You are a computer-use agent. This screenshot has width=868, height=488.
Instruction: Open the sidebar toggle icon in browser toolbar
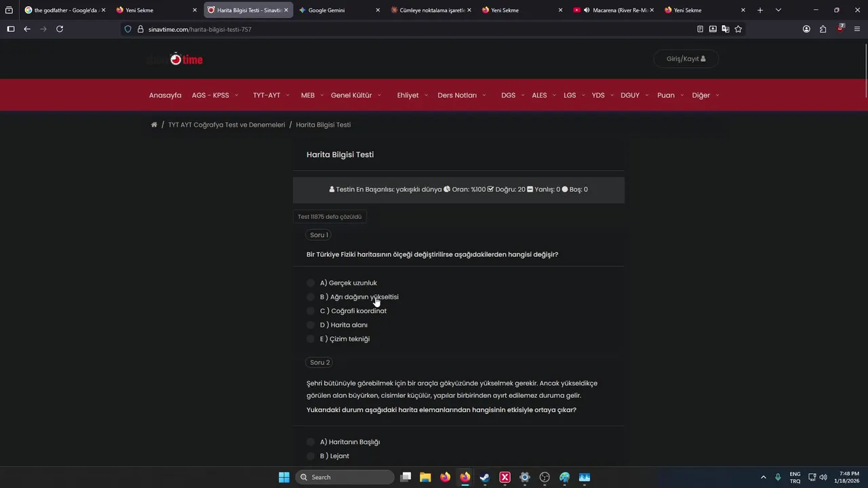click(x=10, y=29)
